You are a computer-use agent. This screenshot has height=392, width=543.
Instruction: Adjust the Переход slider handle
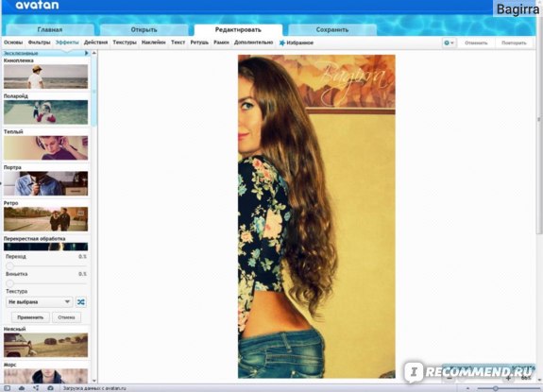click(x=9, y=265)
